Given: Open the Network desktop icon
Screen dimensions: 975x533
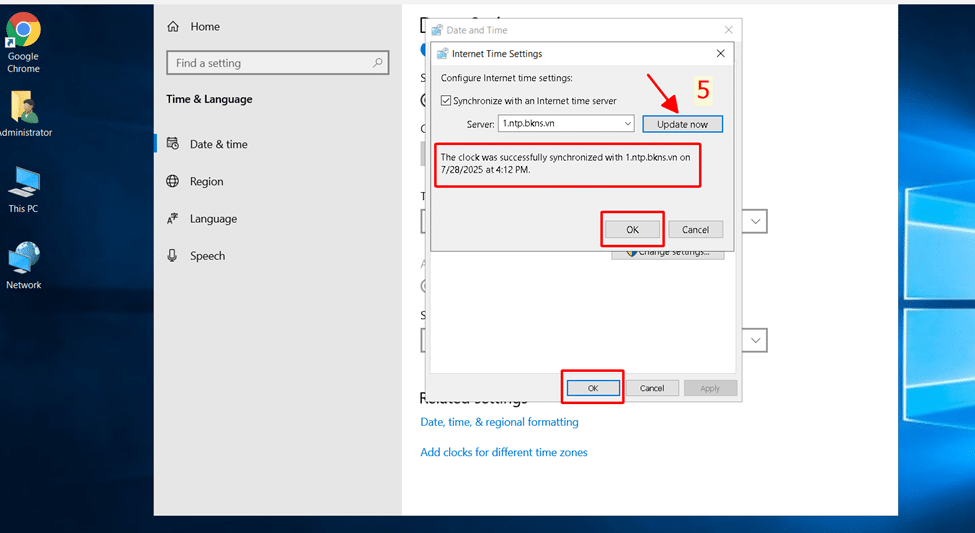Looking at the screenshot, I should [23, 259].
